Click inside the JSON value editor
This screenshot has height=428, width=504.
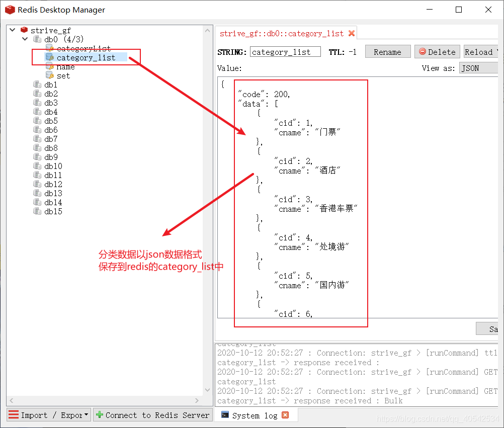point(358,197)
